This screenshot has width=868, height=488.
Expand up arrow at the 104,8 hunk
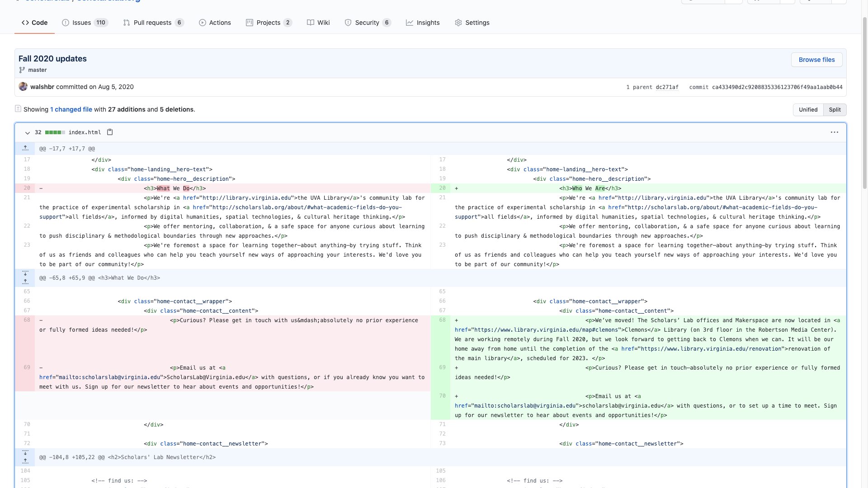pyautogui.click(x=25, y=461)
